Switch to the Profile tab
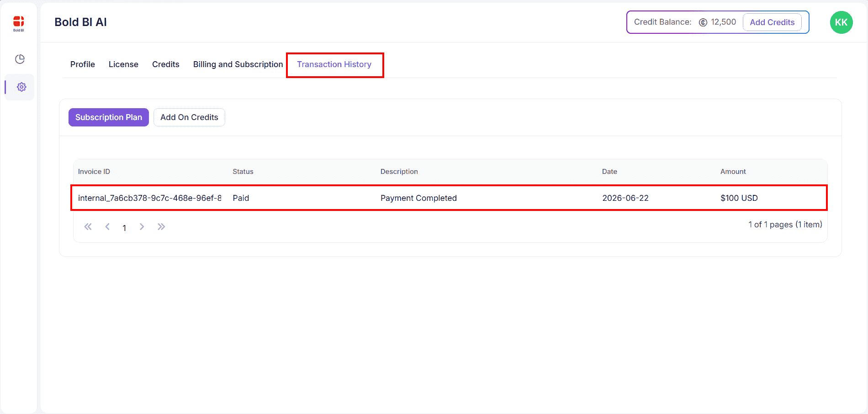868x414 pixels. [x=83, y=64]
